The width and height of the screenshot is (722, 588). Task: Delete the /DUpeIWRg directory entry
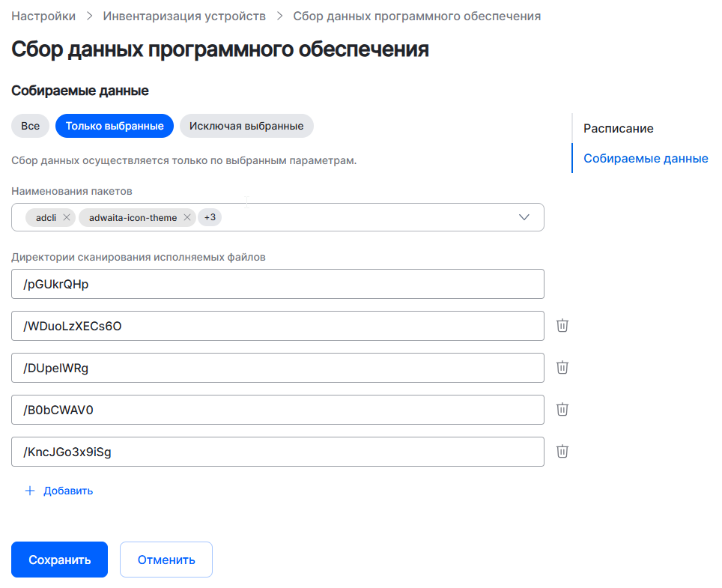[562, 368]
